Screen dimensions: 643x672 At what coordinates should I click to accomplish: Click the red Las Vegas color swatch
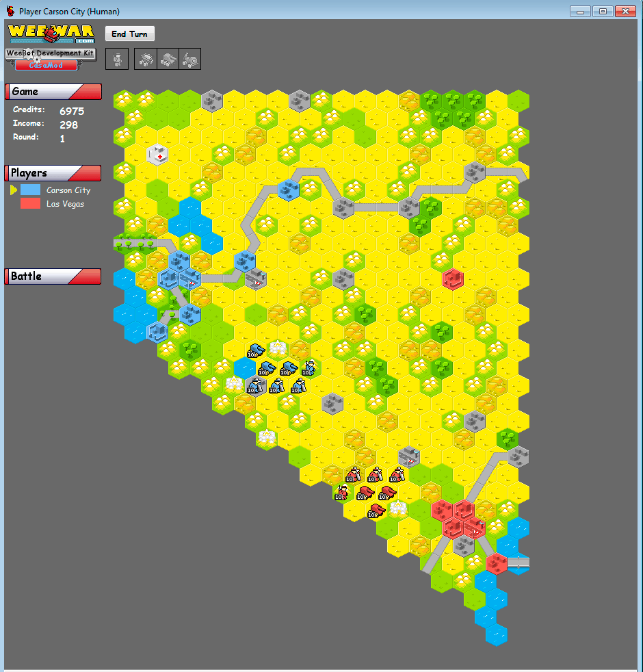(x=30, y=204)
